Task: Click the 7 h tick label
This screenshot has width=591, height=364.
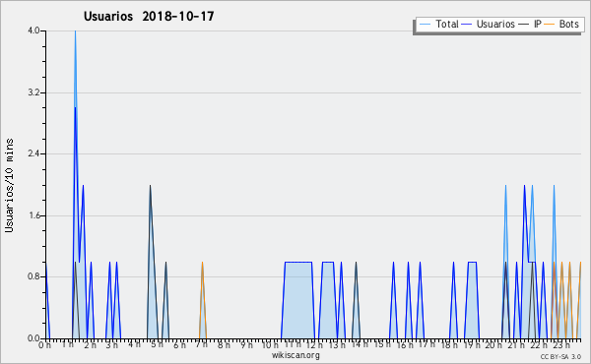Action: coord(202,344)
